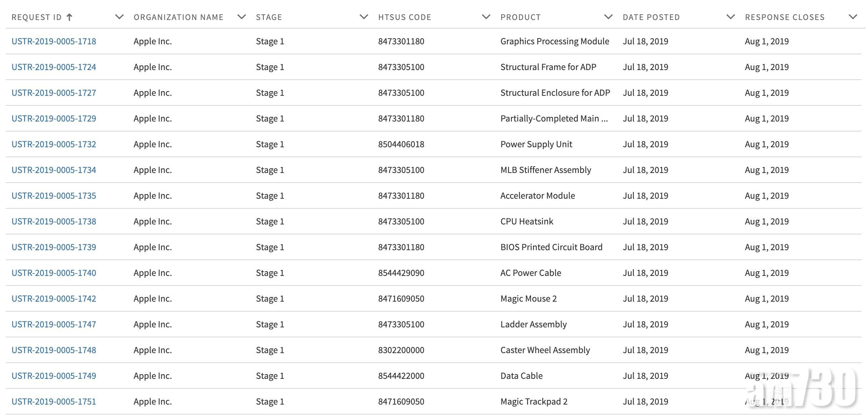Screen dimensions: 868x416
Task: Follow the USTR-2019-0005-1748 link
Action: click(54, 350)
